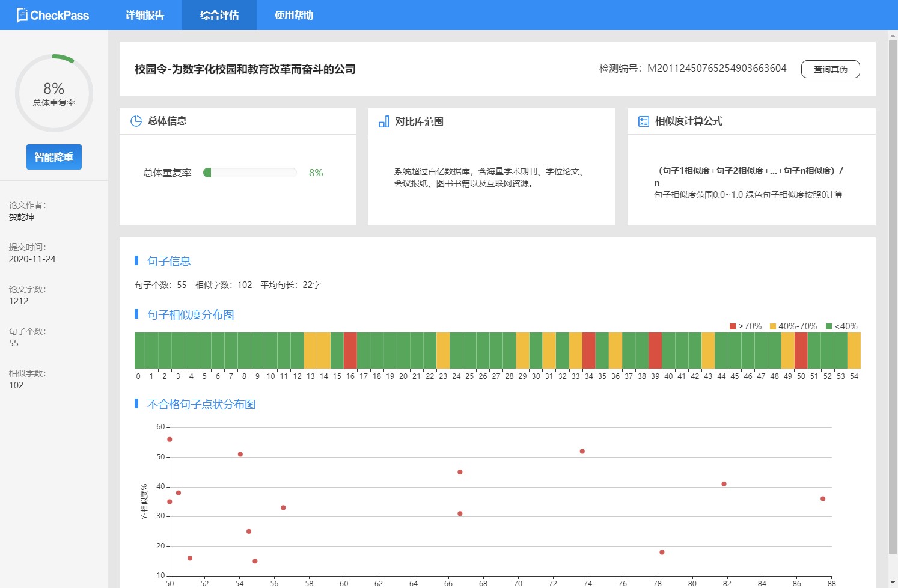The width and height of the screenshot is (898, 588).
Task: Click the scatter point near x 66.5, 45%
Action: click(460, 473)
